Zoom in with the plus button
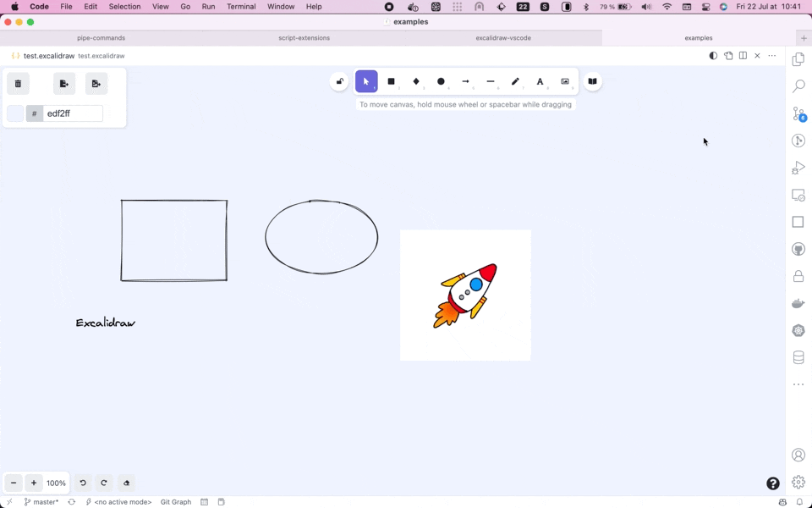 coord(34,483)
